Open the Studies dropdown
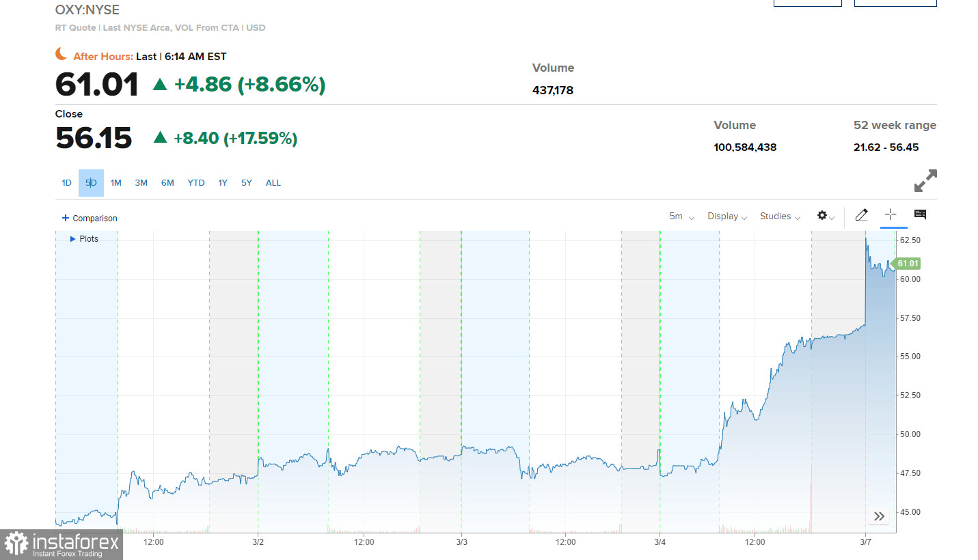This screenshot has height=560, width=978. click(780, 216)
